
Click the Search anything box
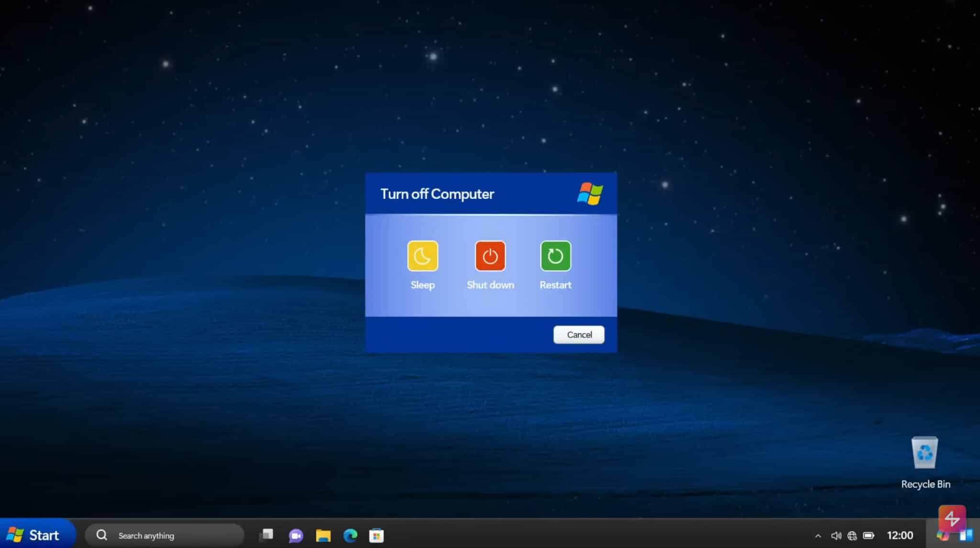(x=165, y=535)
